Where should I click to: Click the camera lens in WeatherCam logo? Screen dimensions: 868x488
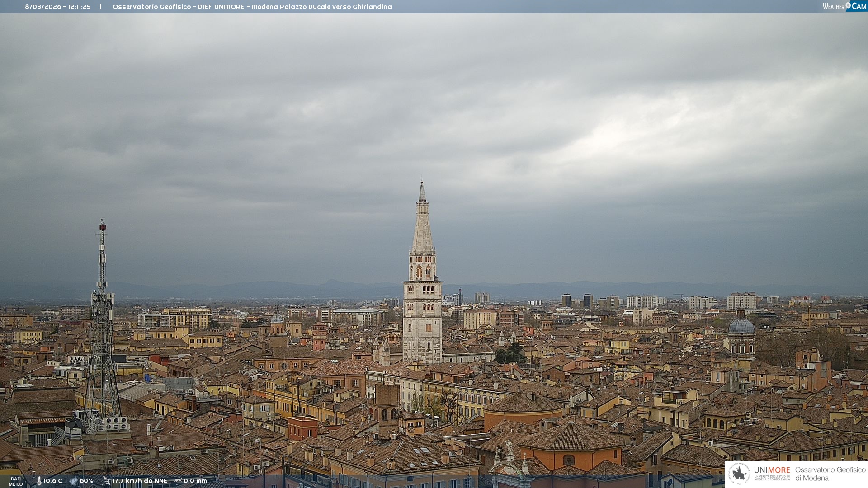click(x=848, y=5)
